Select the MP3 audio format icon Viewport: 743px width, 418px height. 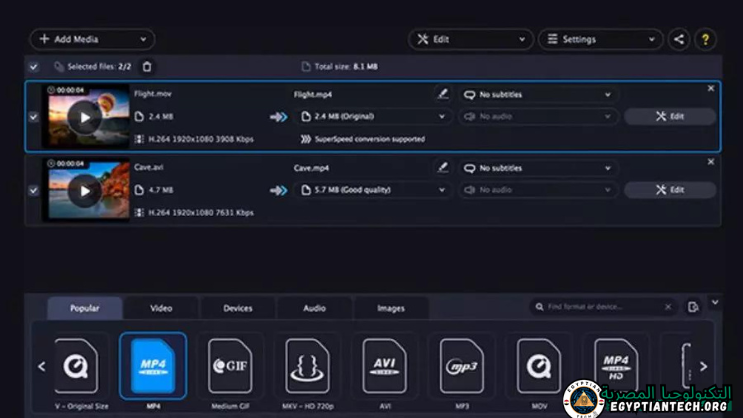[x=461, y=366]
